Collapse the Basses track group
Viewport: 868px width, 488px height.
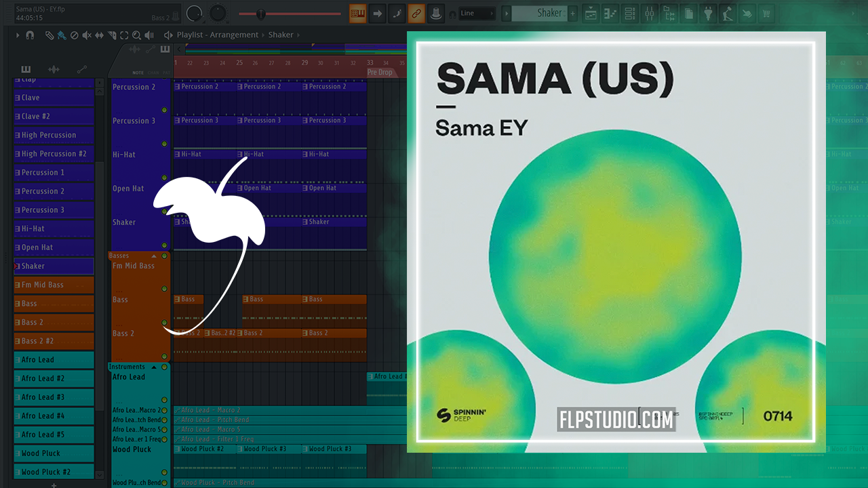[154, 256]
